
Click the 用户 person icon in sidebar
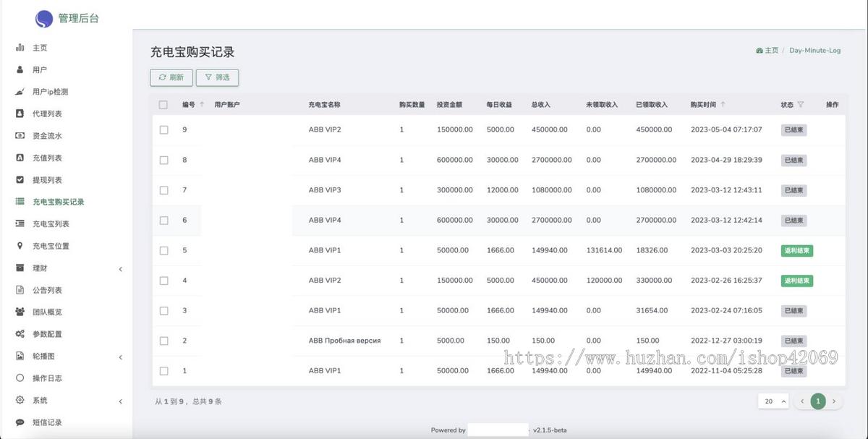(20, 69)
